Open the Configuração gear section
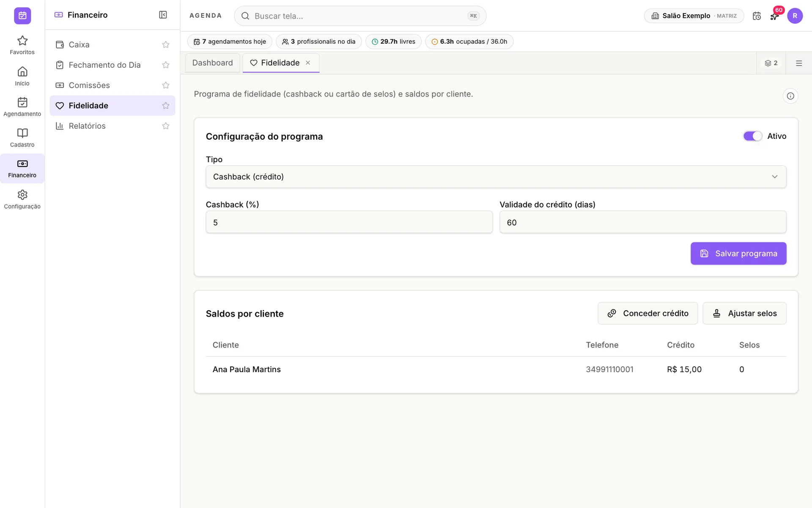This screenshot has height=508, width=812. pyautogui.click(x=22, y=199)
